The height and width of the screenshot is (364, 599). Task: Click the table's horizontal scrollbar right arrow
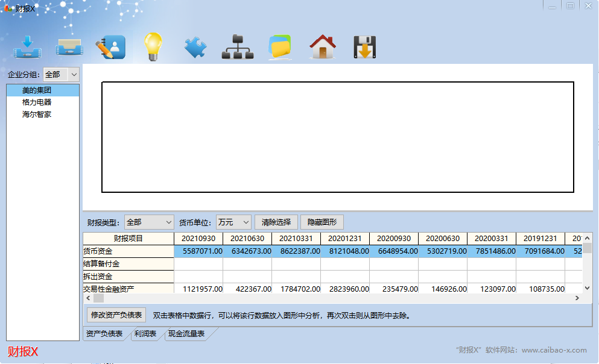pos(577,298)
